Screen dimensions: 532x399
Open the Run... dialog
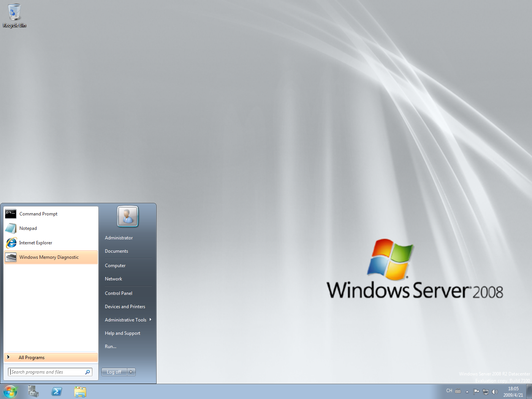click(x=111, y=347)
